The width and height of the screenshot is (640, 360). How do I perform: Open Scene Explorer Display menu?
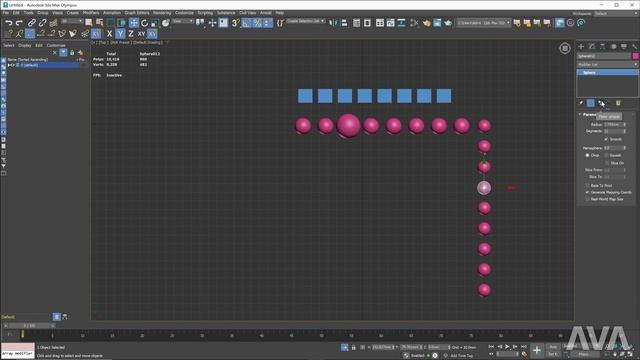tap(24, 45)
